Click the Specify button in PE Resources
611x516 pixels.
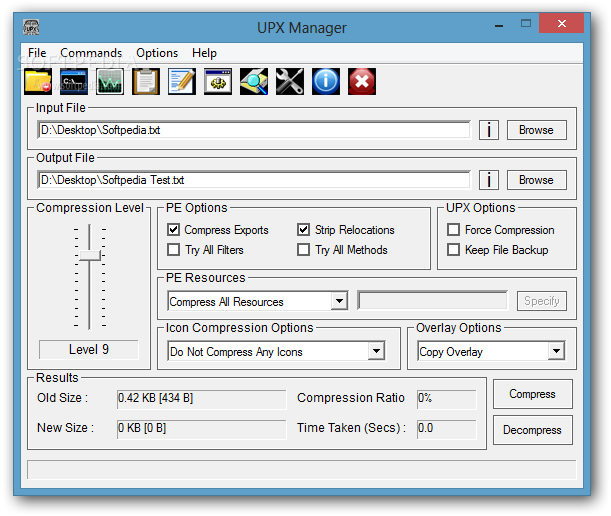tap(542, 301)
